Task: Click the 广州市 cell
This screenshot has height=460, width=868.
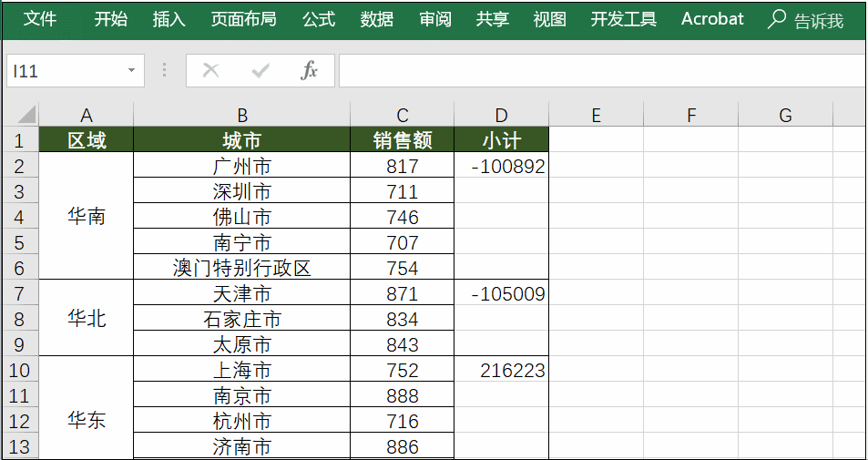Action: (x=242, y=166)
